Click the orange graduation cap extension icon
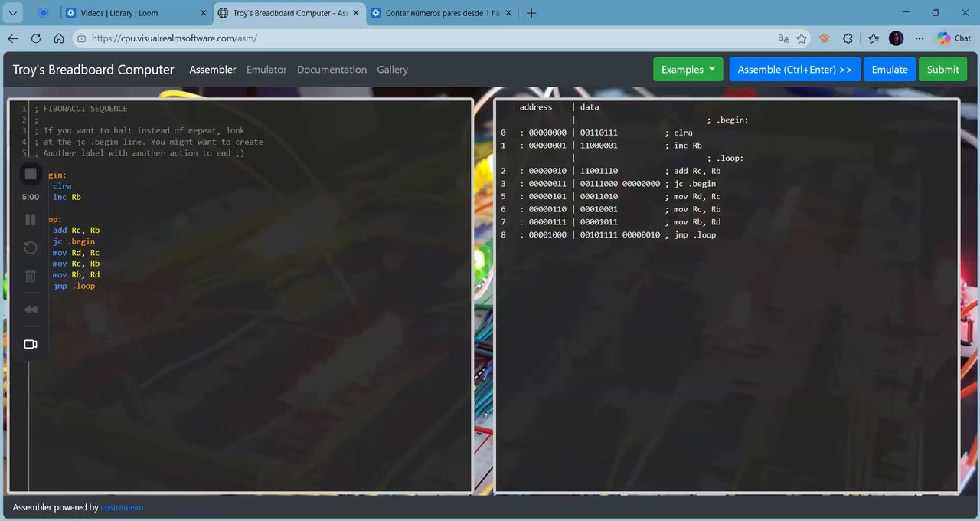 tap(825, 38)
